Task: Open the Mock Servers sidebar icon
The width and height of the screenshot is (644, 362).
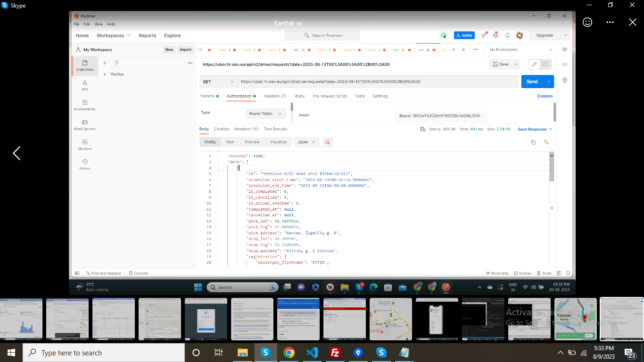Action: point(85,125)
